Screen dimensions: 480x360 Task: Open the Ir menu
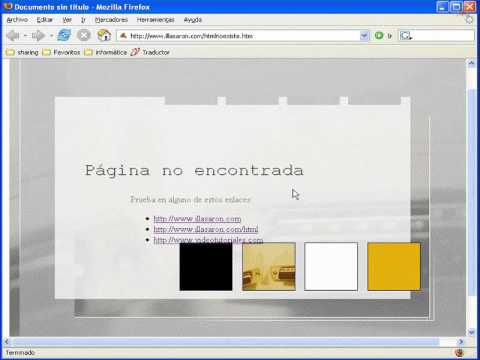tap(83, 20)
